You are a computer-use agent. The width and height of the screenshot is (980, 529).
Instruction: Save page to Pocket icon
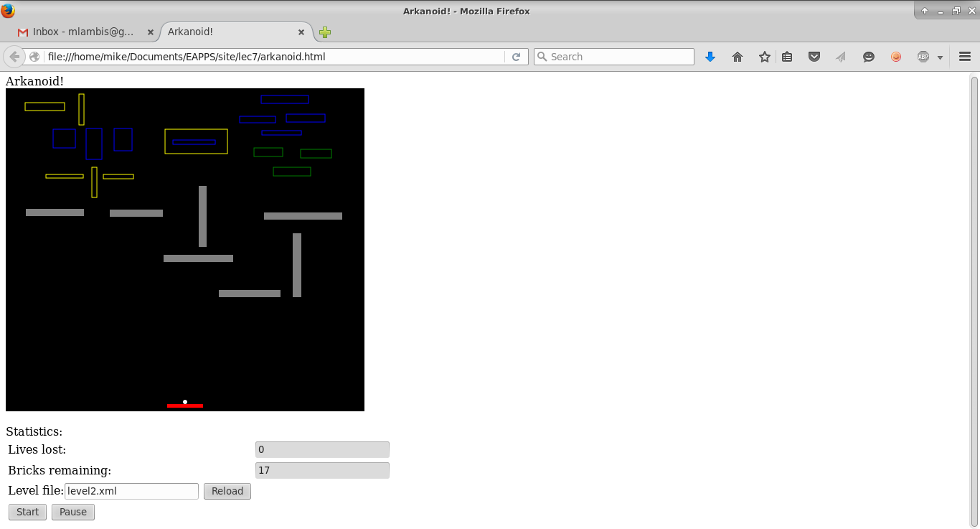[814, 57]
